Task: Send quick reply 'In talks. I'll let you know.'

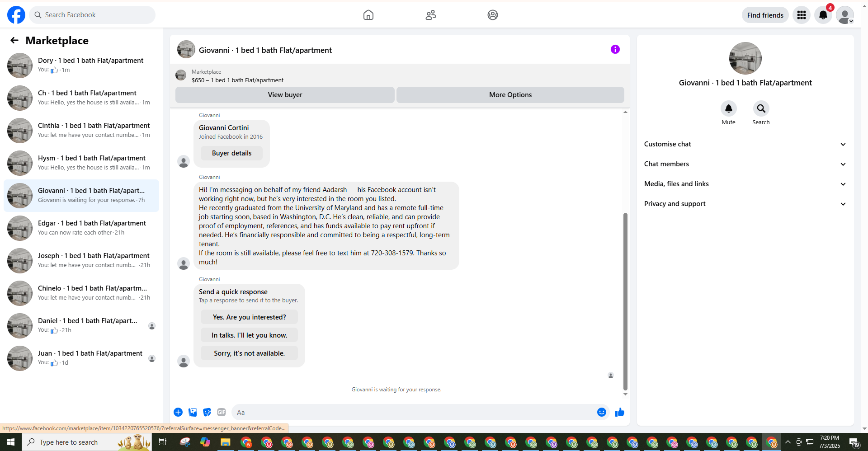Action: click(250, 335)
